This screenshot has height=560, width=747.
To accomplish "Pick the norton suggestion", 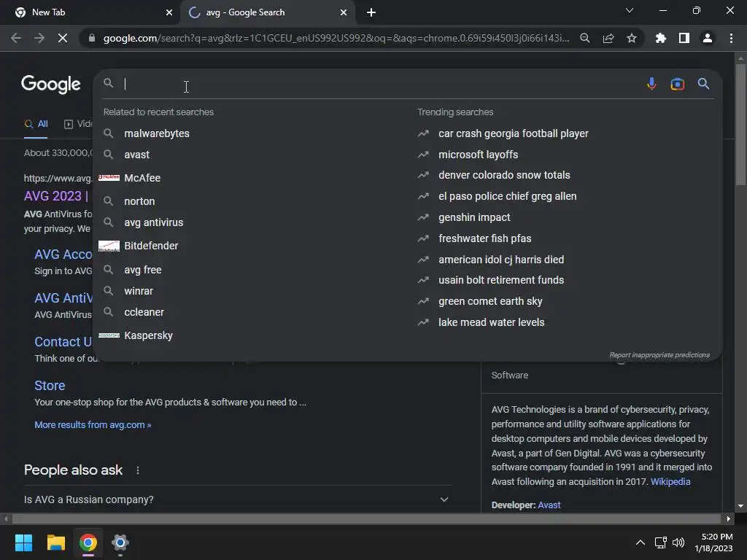I will (x=139, y=201).
